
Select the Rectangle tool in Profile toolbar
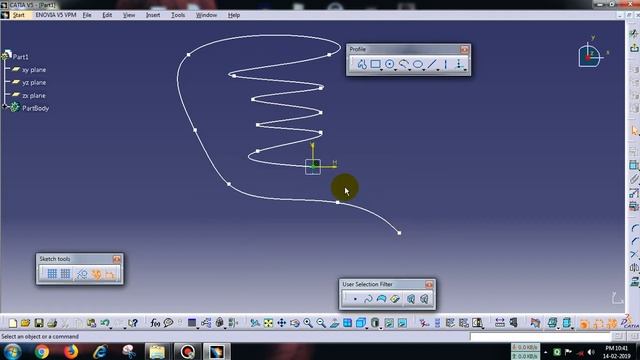[376, 64]
